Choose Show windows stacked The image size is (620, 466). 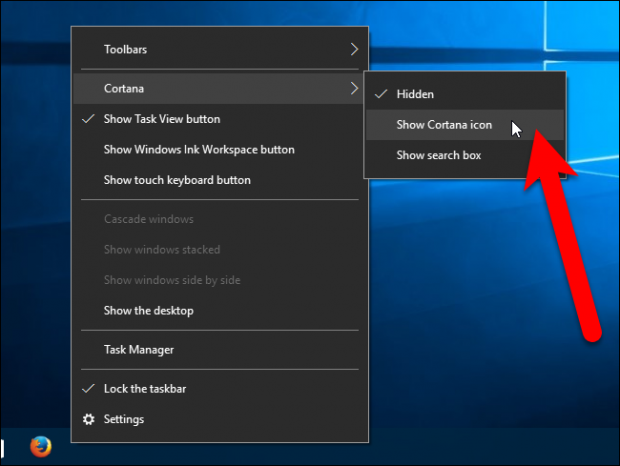[x=162, y=249]
